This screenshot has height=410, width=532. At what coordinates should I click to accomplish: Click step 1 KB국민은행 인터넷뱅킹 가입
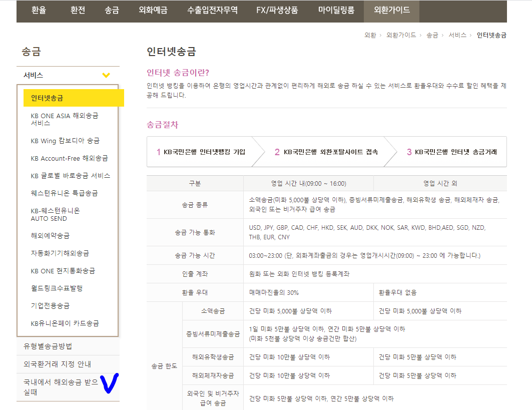point(201,152)
